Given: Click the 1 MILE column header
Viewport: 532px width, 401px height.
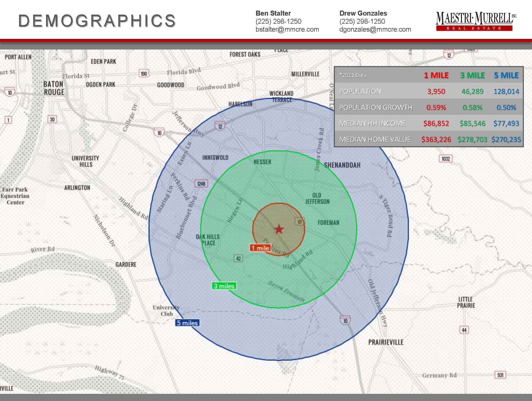Looking at the screenshot, I should coord(436,75).
